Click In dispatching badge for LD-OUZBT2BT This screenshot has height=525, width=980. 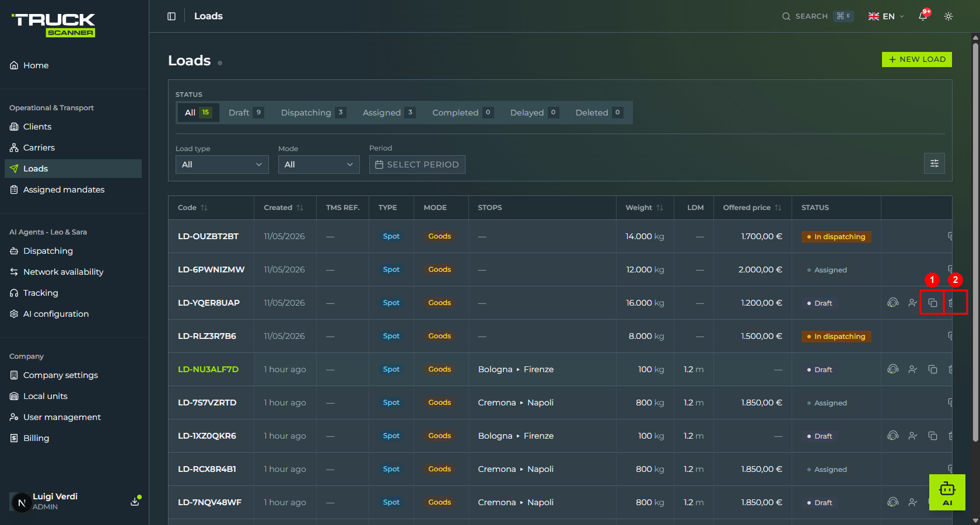(836, 237)
